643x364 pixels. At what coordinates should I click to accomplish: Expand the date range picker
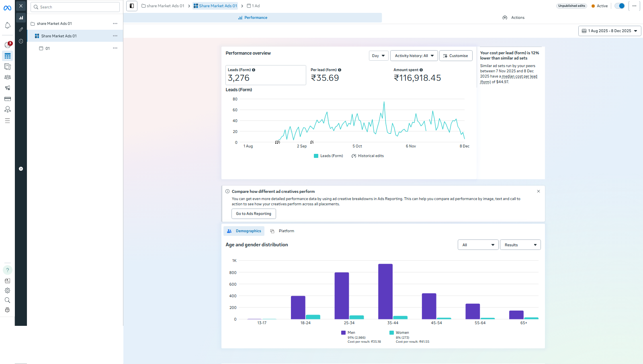click(609, 31)
